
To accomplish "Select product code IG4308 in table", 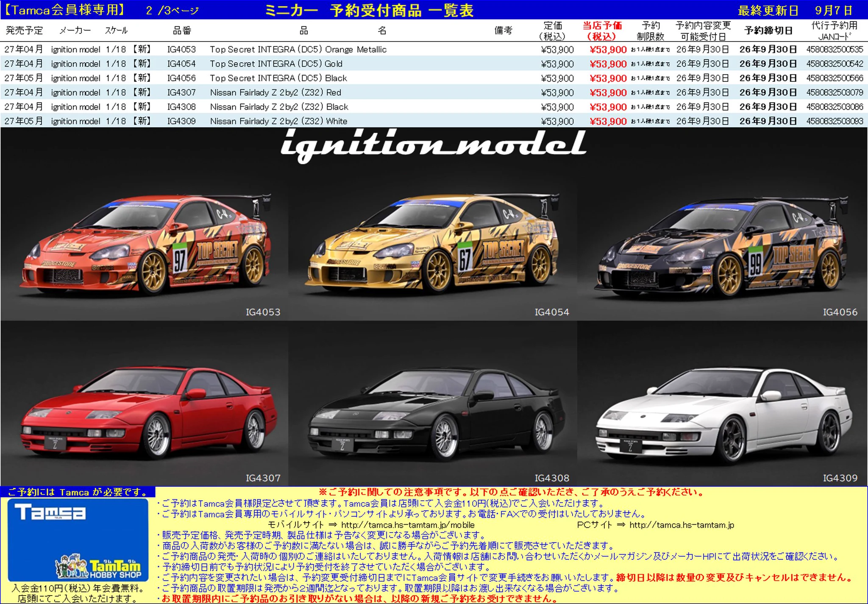I will pyautogui.click(x=181, y=107).
